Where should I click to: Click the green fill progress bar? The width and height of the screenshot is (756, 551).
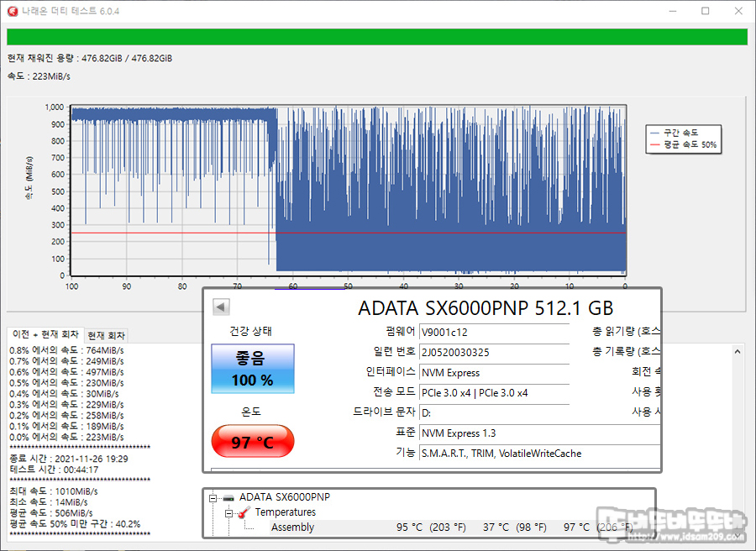(x=377, y=37)
